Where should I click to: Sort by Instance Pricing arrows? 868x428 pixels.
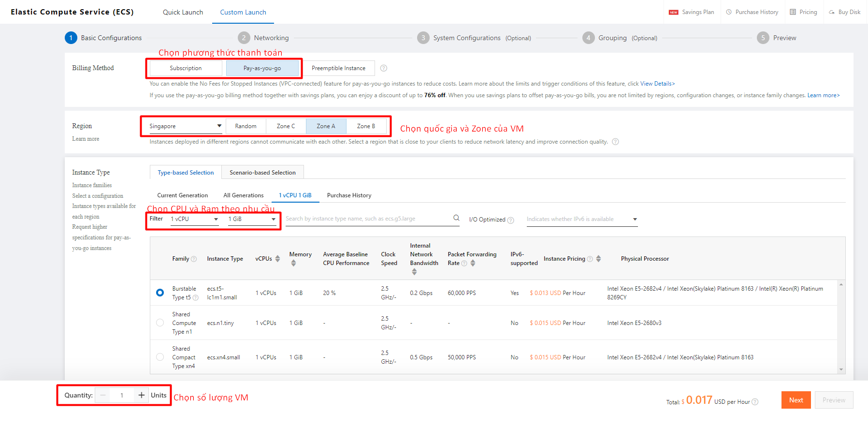click(x=598, y=259)
